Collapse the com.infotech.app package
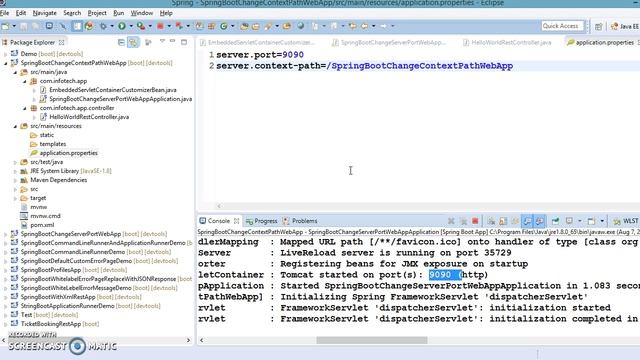Screen dimensions: 640x360 tap(24, 81)
